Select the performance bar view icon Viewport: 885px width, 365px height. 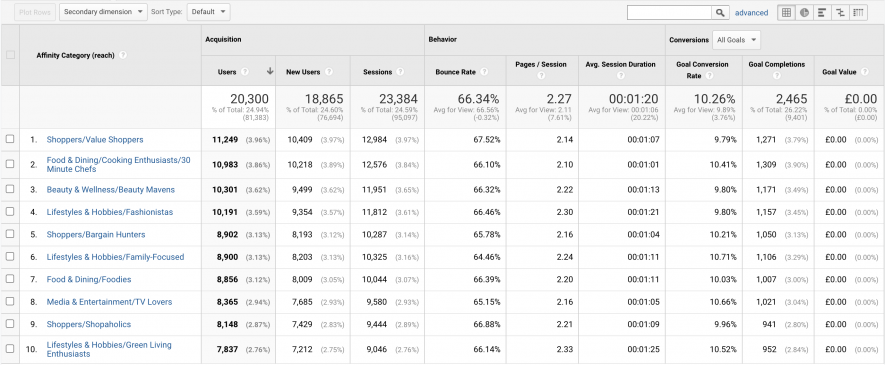[822, 12]
